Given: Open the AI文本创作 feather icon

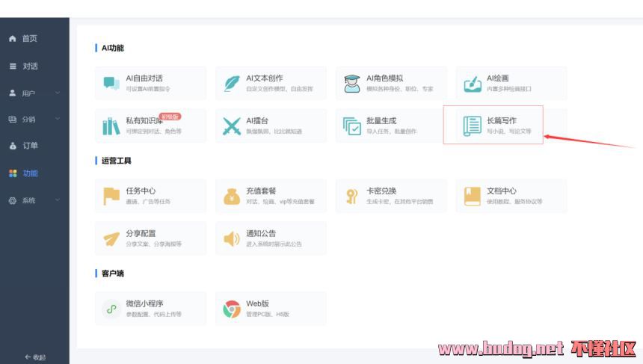Looking at the screenshot, I should pos(232,83).
